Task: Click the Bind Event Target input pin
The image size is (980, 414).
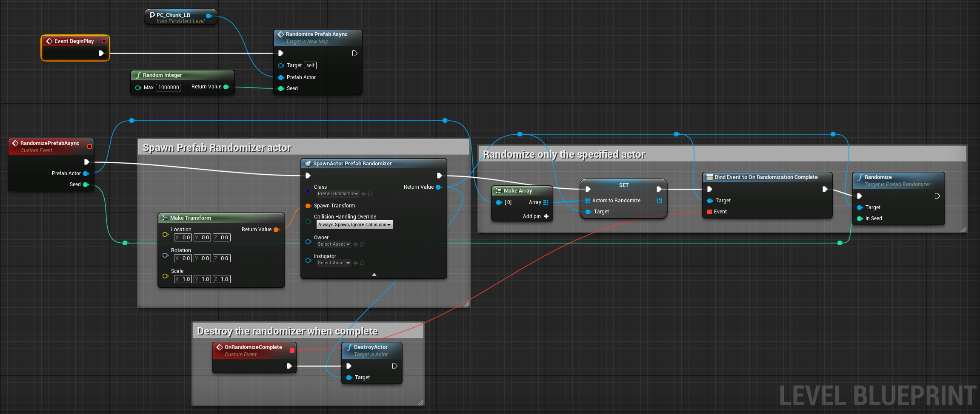Action: pos(710,201)
